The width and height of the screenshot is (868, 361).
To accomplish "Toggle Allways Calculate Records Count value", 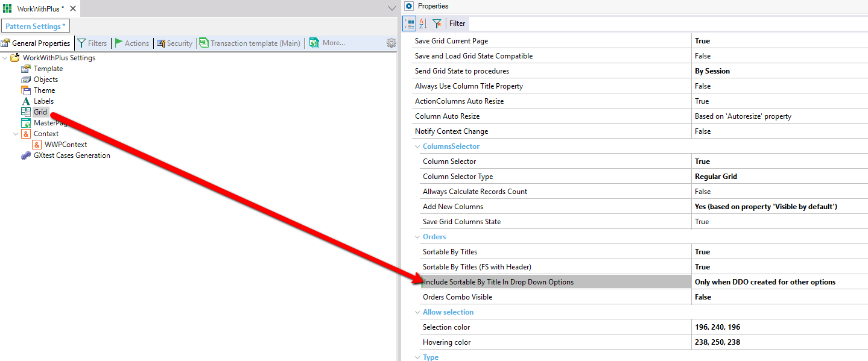I will [x=779, y=192].
